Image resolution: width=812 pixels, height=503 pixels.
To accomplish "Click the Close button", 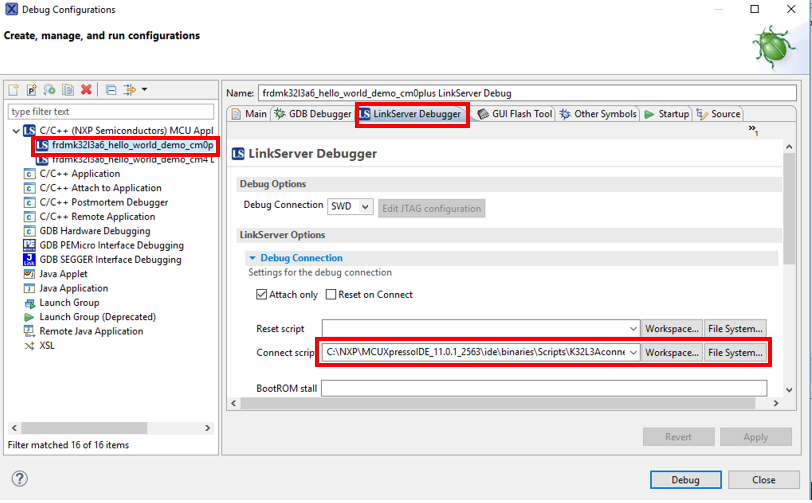I will pos(763,480).
